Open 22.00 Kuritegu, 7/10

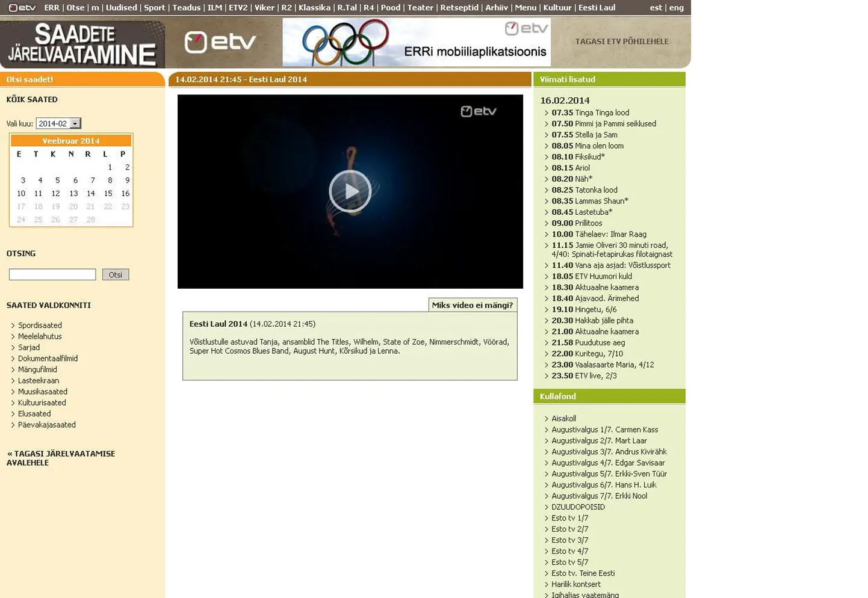[587, 354]
